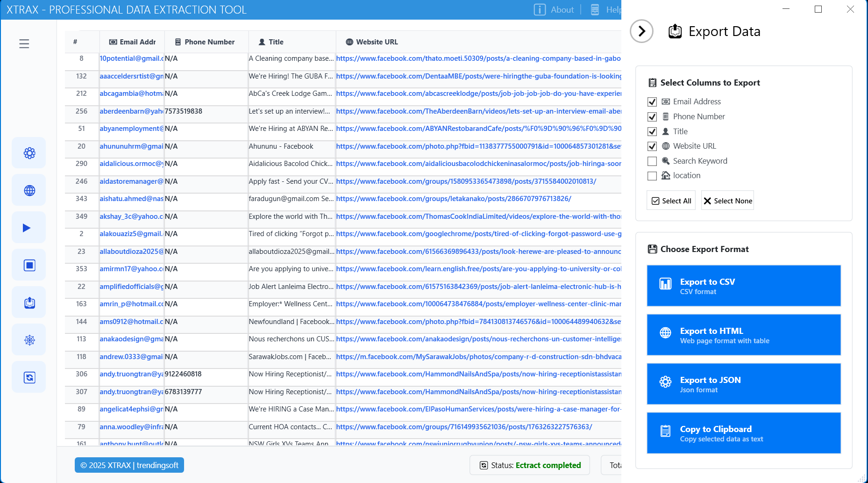Uncheck the Email Address column checkbox
The width and height of the screenshot is (868, 483).
(x=652, y=102)
